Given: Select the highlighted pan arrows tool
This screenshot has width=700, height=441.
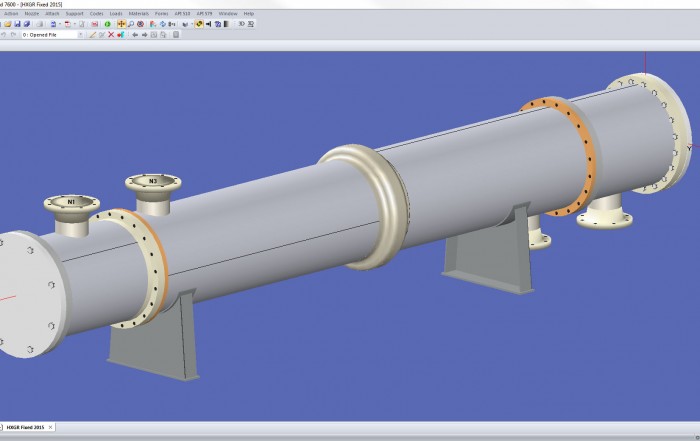Looking at the screenshot, I should point(121,24).
